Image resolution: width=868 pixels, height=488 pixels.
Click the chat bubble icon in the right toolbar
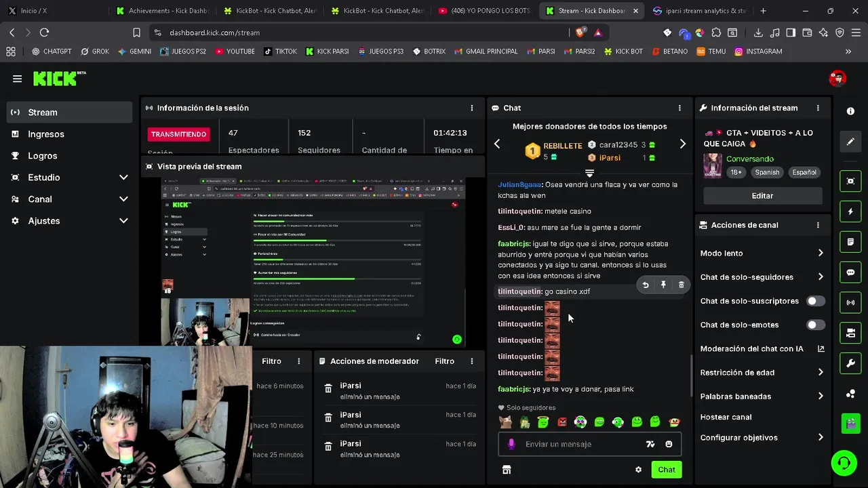(x=850, y=272)
